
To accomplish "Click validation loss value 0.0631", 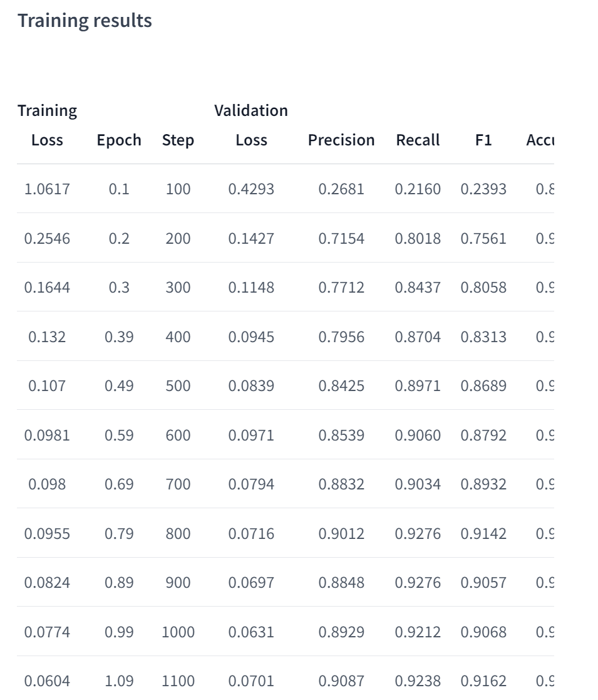I will click(x=251, y=632).
